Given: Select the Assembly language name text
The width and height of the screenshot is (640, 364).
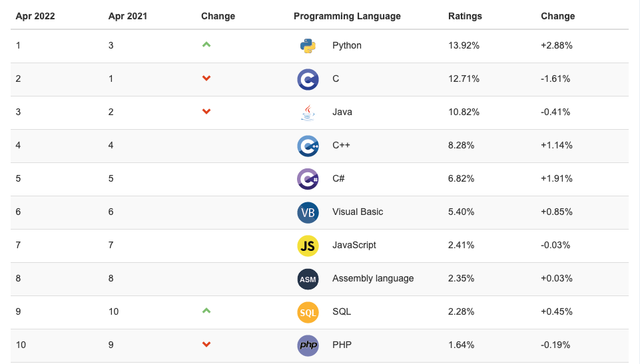Looking at the screenshot, I should [373, 278].
